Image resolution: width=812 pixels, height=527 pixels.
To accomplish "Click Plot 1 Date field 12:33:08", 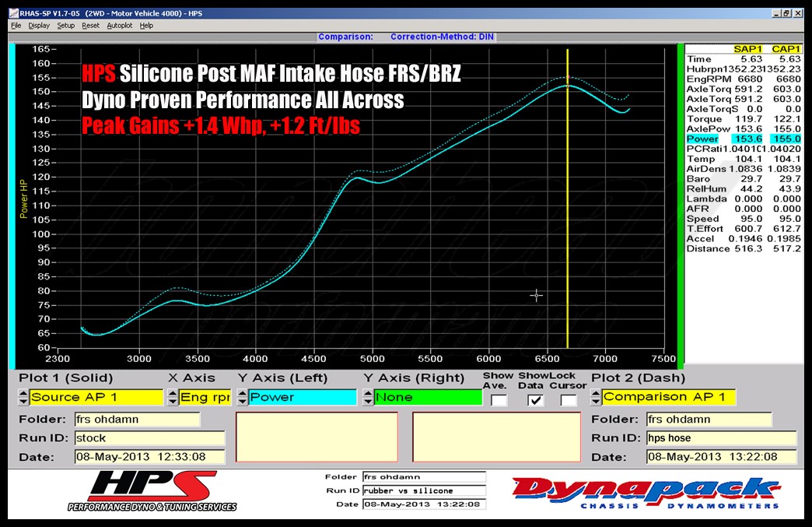I will click(x=149, y=457).
